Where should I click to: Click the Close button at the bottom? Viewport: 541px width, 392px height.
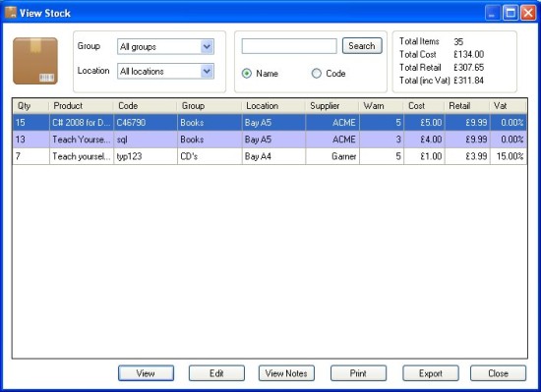coord(499,373)
